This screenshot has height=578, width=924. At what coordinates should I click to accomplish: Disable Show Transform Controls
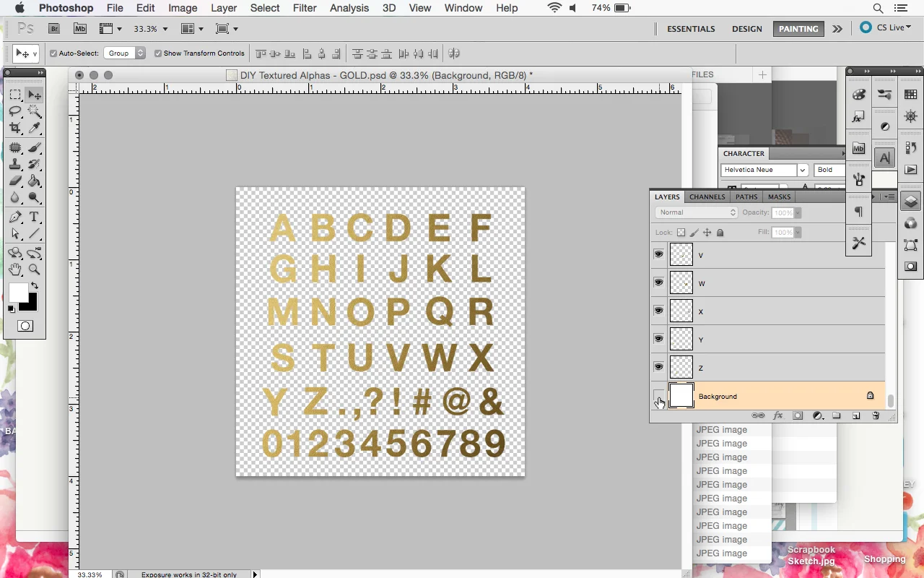[157, 53]
